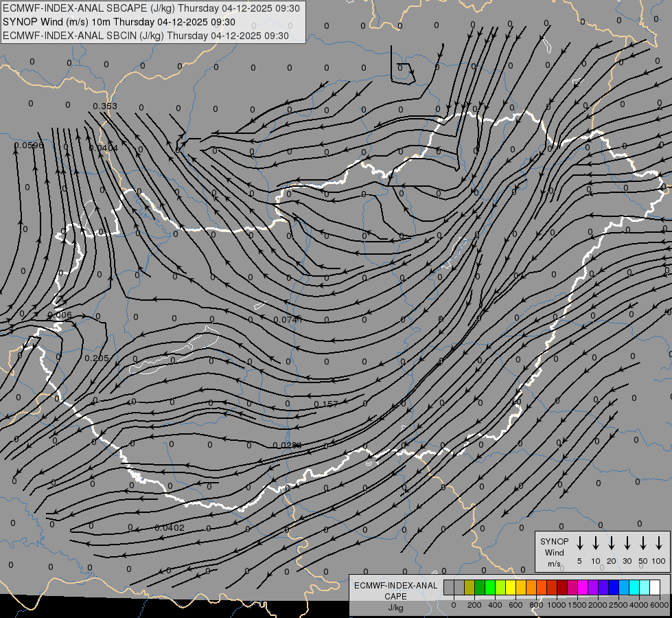Viewport: 672px width, 618px height.
Task: Select the olive CAPE color swatch
Action: point(470,587)
